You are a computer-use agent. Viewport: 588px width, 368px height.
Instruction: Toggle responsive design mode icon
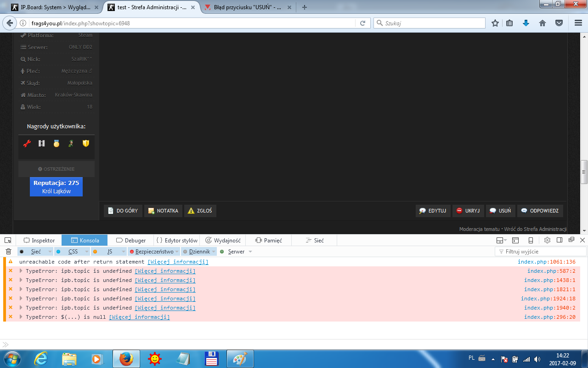pyautogui.click(x=531, y=240)
